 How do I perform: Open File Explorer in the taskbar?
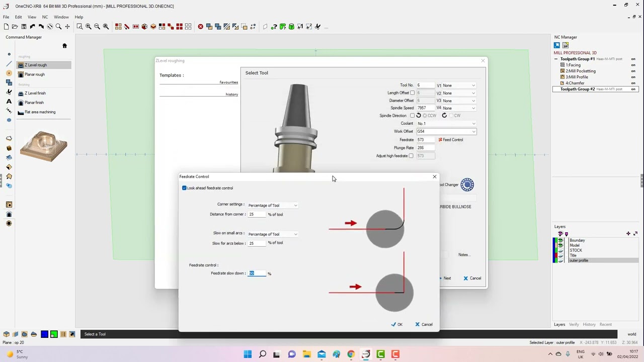[306, 354]
